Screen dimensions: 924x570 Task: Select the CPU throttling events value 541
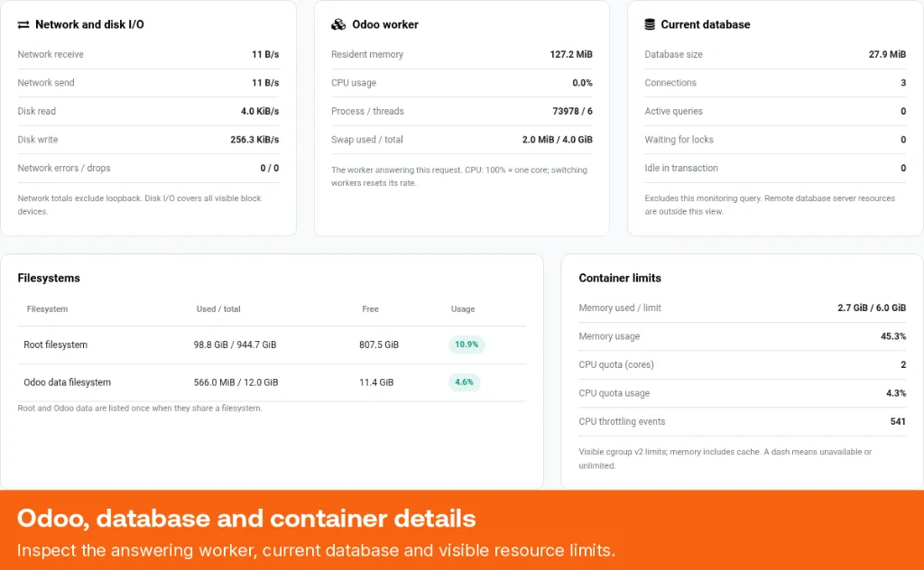tap(898, 421)
